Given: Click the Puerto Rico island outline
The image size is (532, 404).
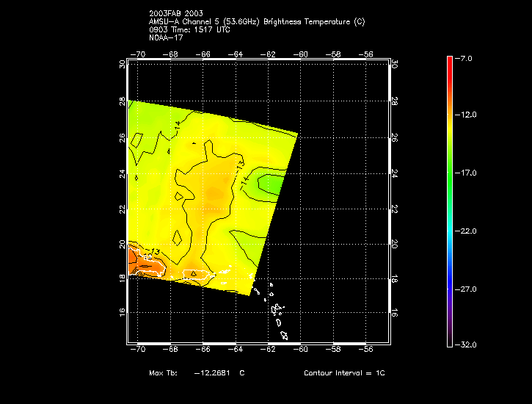Looking at the screenshot, I should coord(204,274).
